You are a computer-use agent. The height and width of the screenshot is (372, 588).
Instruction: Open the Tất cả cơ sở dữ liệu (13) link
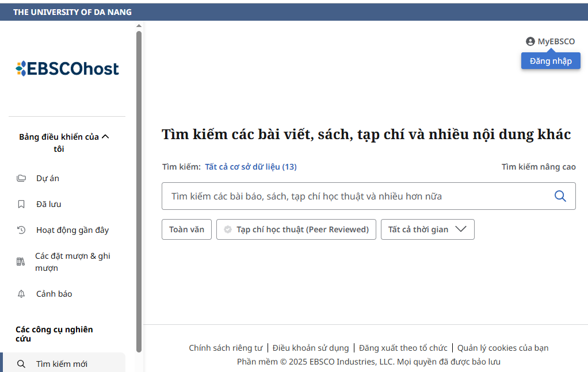[x=251, y=167]
